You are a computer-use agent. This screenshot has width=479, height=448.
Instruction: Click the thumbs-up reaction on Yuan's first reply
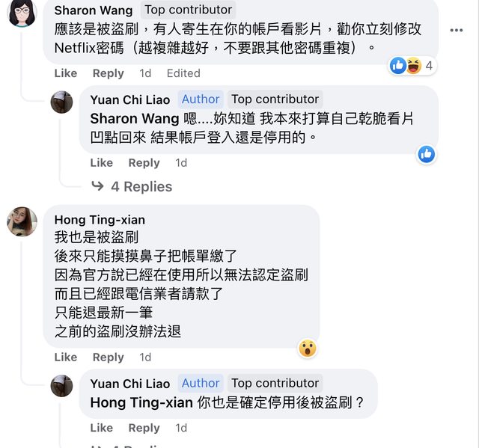pos(427,154)
